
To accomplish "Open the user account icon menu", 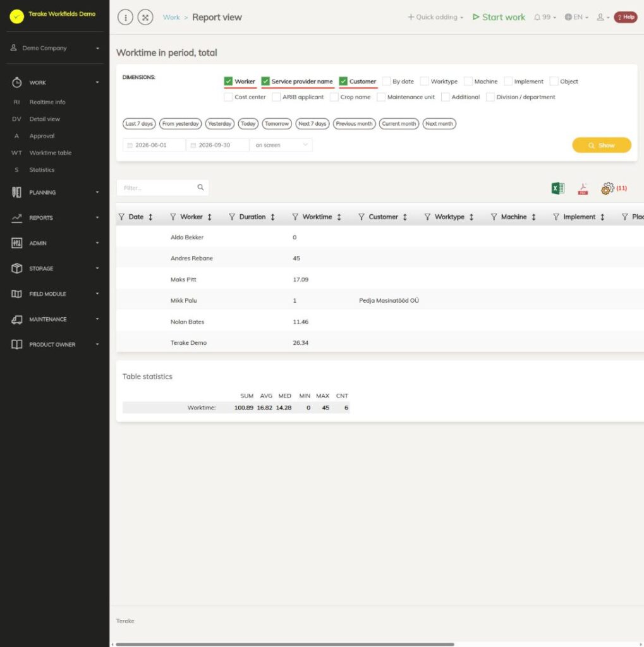I will click(x=603, y=17).
